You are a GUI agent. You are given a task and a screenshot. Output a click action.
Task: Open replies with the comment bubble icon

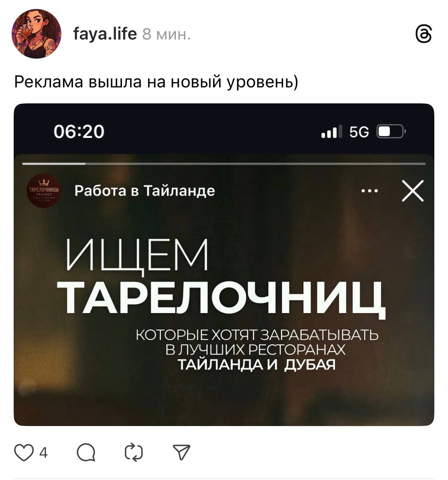click(86, 452)
